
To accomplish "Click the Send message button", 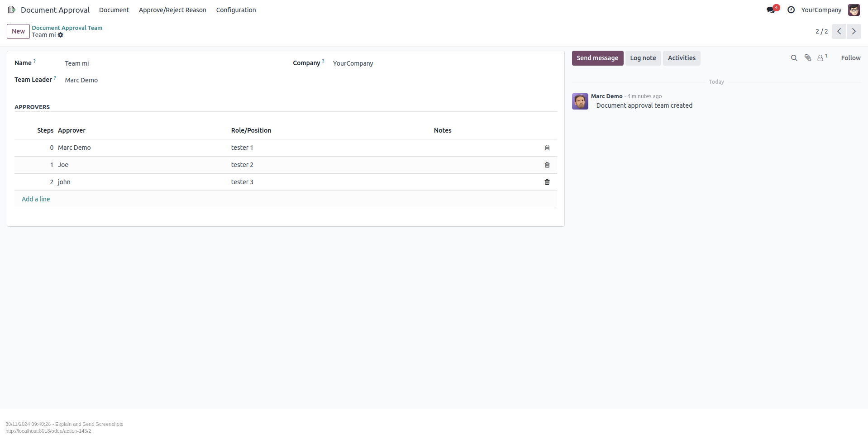I will (597, 58).
